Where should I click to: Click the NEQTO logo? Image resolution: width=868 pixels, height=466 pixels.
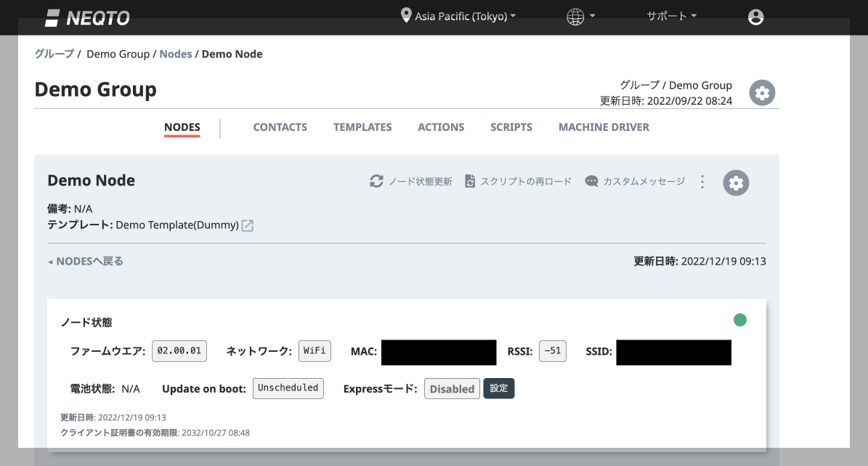[x=86, y=17]
